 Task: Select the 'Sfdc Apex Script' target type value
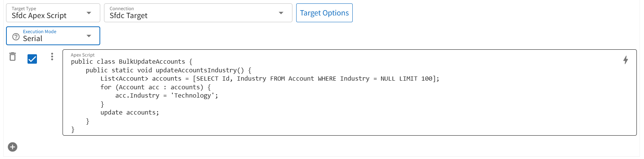pos(39,16)
